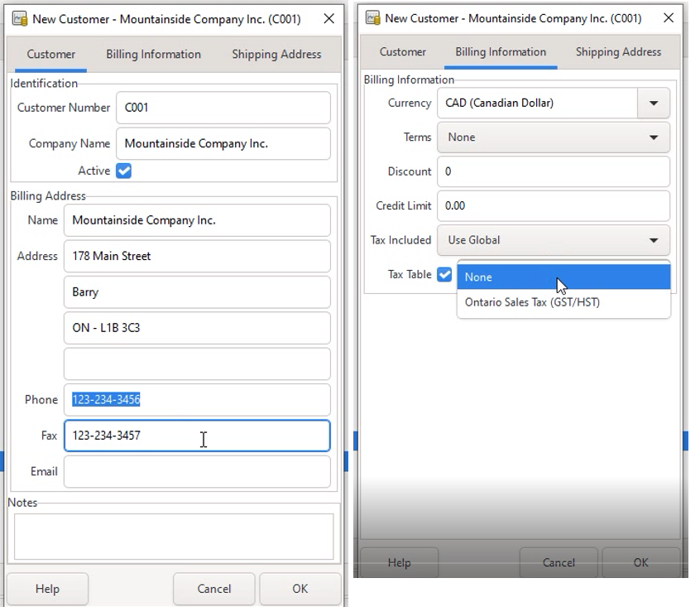
Task: Focus the Credit Limit field
Action: point(553,206)
